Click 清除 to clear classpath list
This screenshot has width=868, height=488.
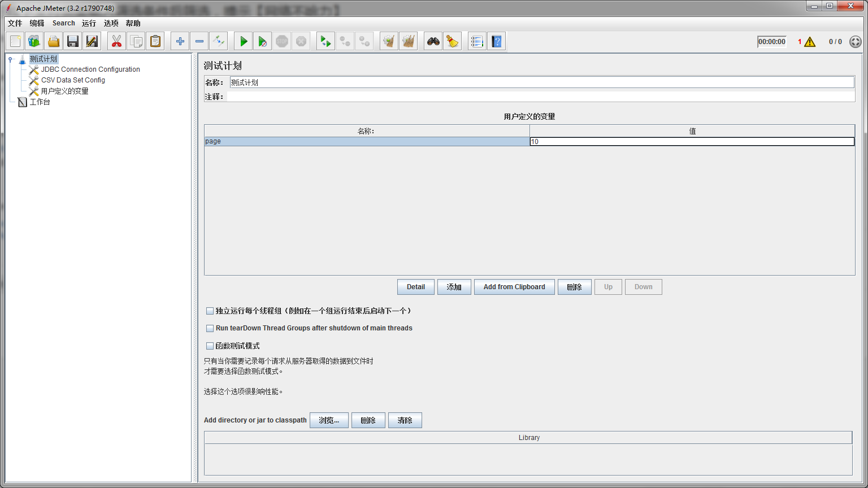click(405, 420)
